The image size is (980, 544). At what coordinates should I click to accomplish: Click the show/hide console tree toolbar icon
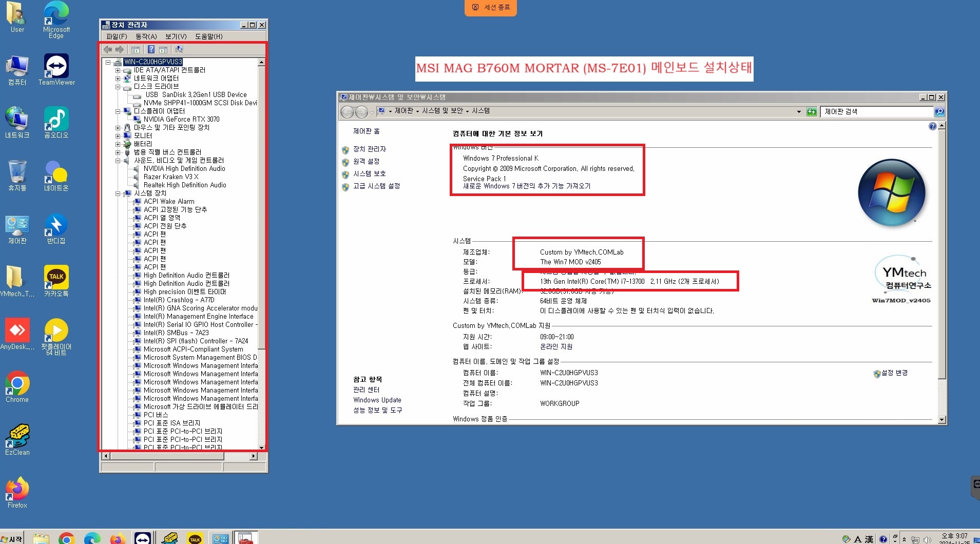click(x=136, y=50)
